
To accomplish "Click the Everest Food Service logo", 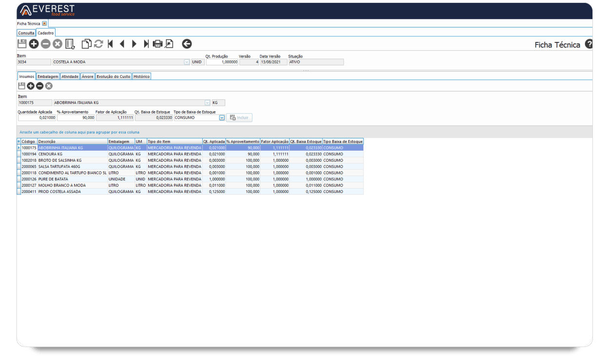I will 47,10.
